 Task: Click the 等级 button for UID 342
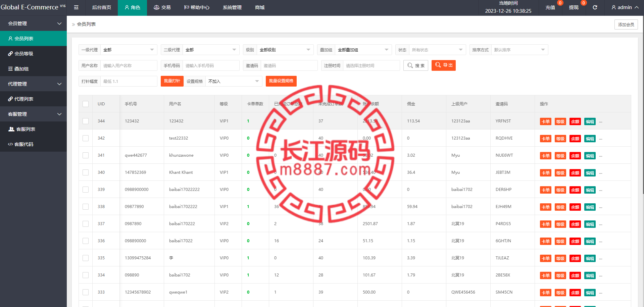[560, 139]
